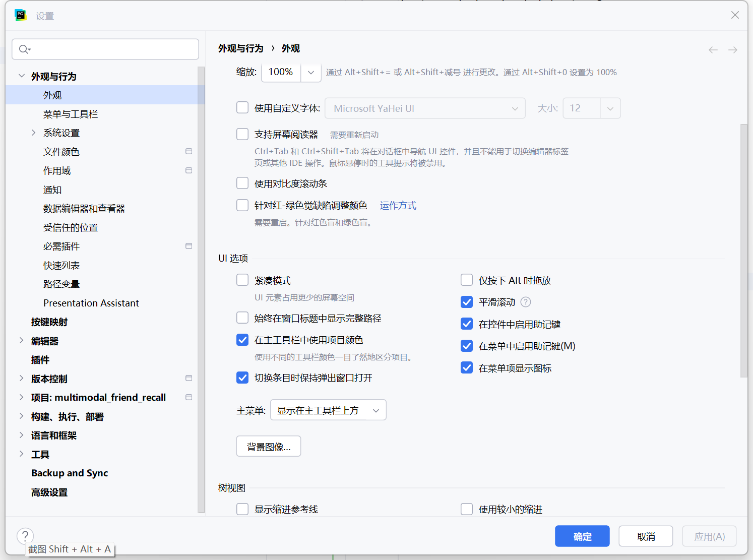This screenshot has width=753, height=560.
Task: Expand the 语言和框架 tree node
Action: pyautogui.click(x=22, y=435)
